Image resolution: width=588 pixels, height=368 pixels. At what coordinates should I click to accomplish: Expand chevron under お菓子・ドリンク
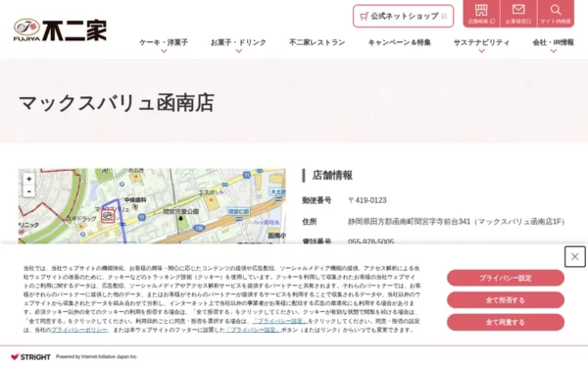click(238, 51)
